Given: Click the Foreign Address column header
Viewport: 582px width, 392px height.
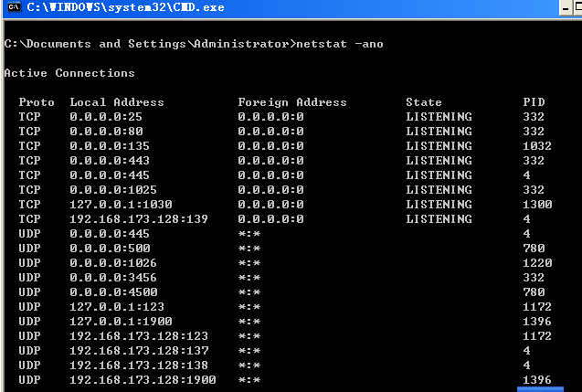Looking at the screenshot, I should [292, 102].
